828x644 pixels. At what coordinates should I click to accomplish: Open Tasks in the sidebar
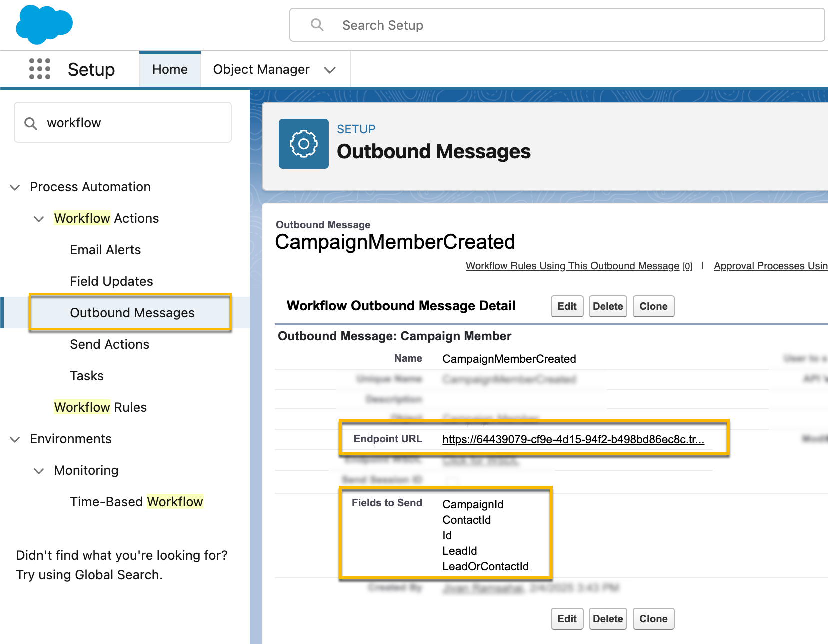[x=87, y=376]
